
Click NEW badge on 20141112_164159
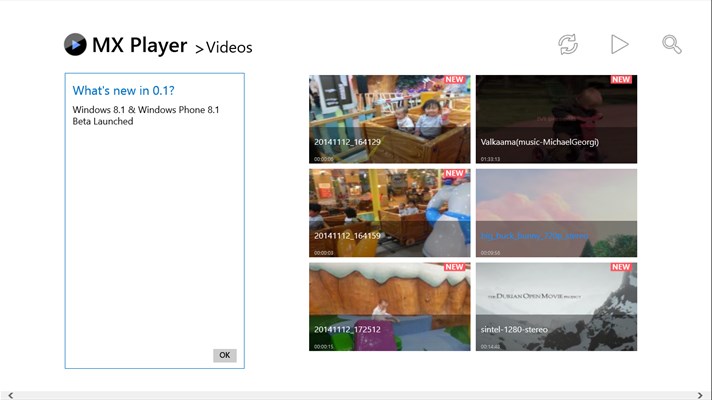coord(454,173)
